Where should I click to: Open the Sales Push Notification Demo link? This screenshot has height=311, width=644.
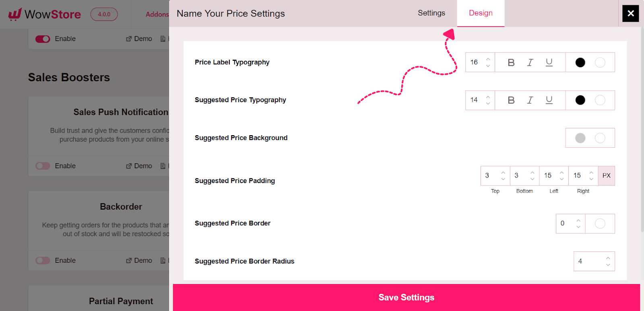click(139, 166)
